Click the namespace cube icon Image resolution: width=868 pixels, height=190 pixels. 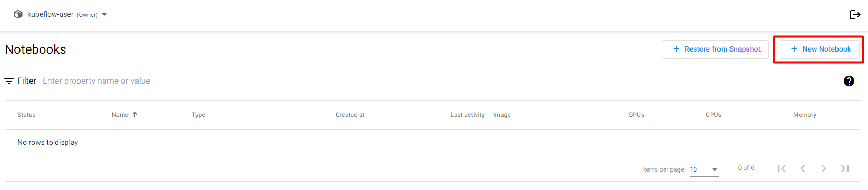[x=18, y=14]
